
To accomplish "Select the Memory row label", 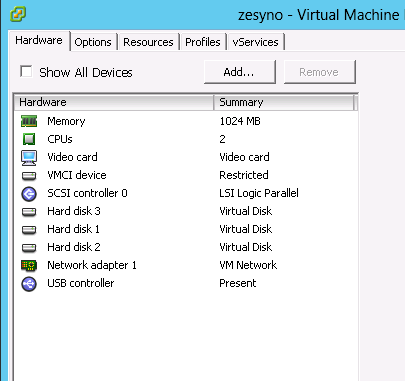I will point(66,121).
